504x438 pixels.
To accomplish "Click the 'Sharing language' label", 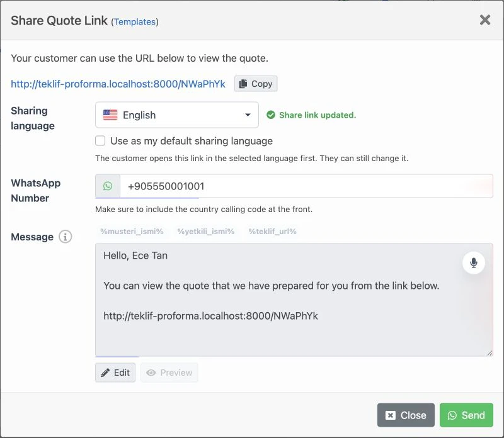I will [x=33, y=118].
